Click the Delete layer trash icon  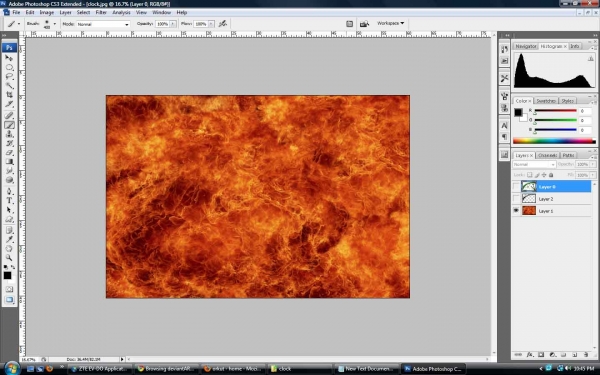coord(586,355)
